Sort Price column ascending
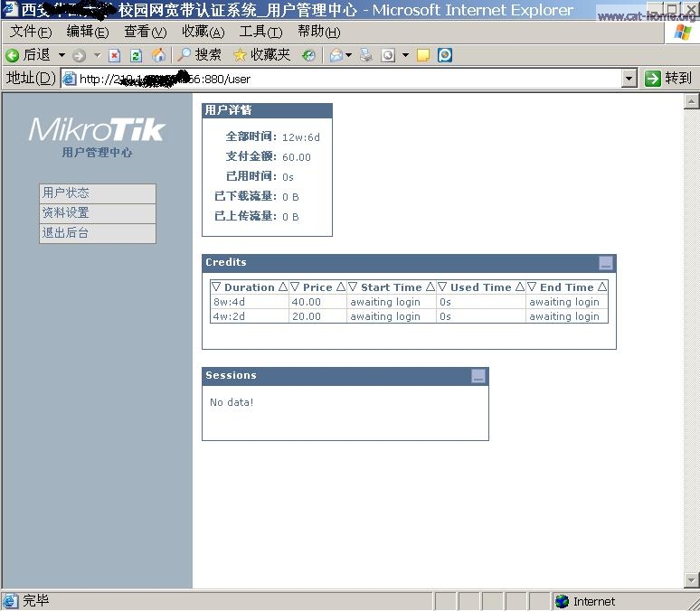 pos(341,287)
